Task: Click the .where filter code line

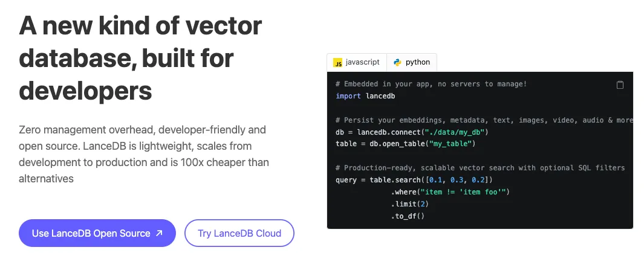Action: 450,191
